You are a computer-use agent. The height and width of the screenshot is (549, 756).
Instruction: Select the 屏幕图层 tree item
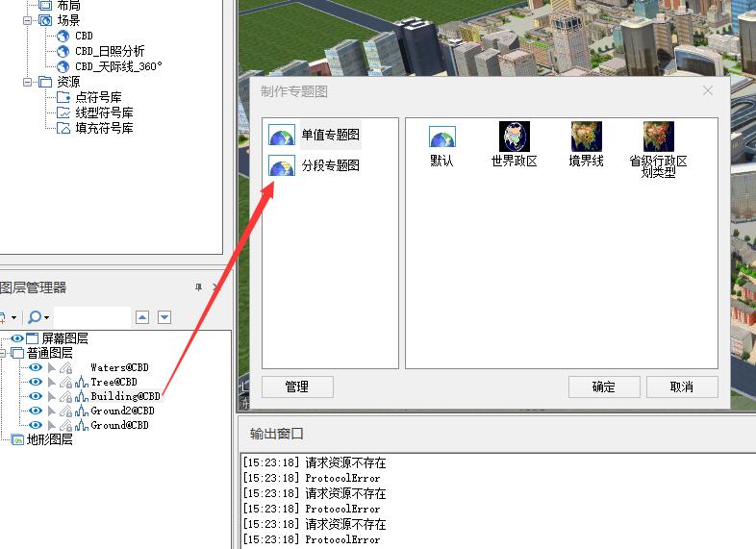[x=65, y=338]
